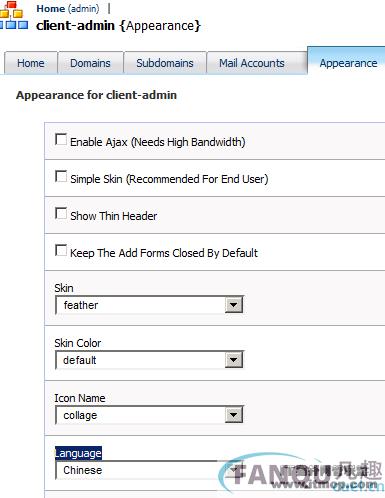
Task: Click the network hierarchy icon
Action: point(13,15)
